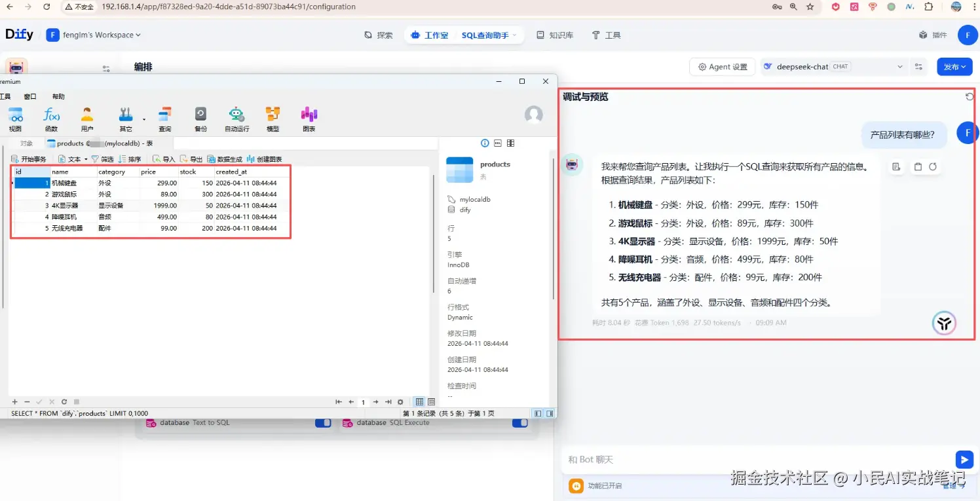Click 导出 export button
This screenshot has width=980, height=501.
(x=191, y=159)
